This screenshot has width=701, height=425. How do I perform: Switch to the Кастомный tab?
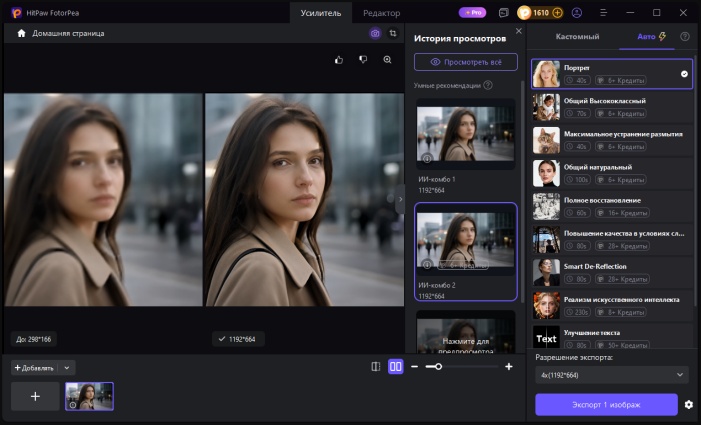(x=577, y=37)
